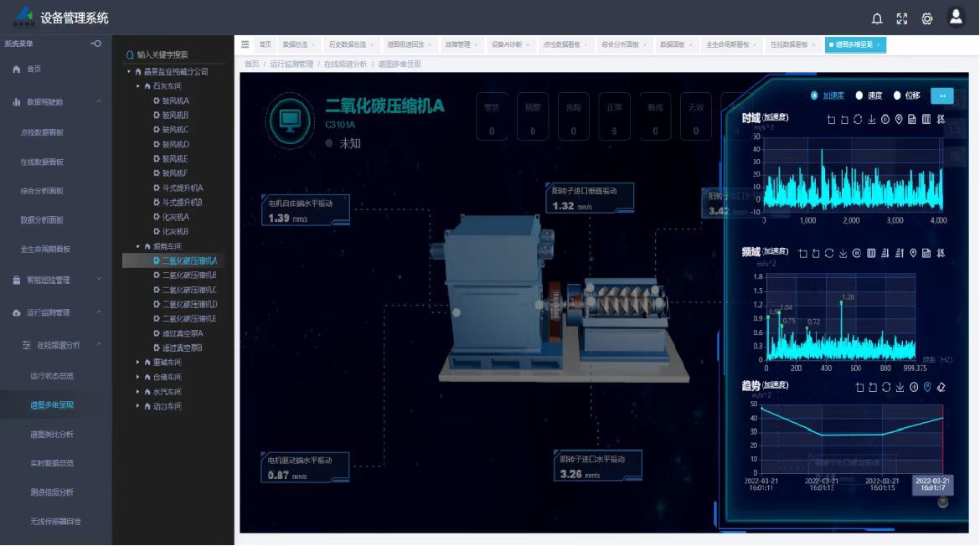This screenshot has width=980, height=546.
Task: Collapse the 石灰车间 tree node
Action: [x=137, y=86]
